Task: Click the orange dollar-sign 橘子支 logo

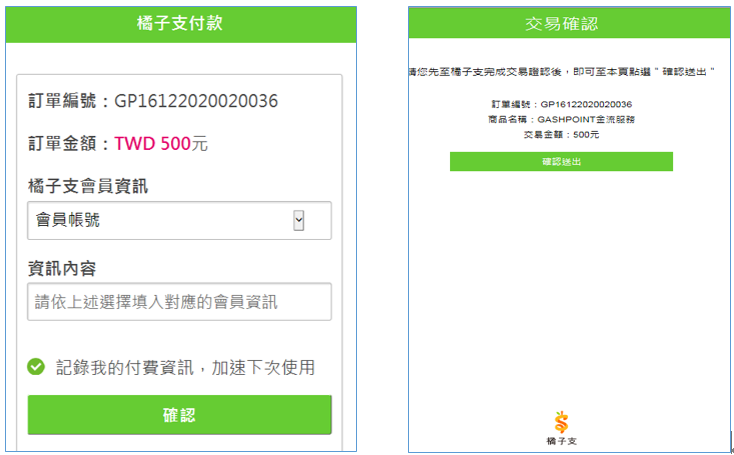Action: point(561,422)
